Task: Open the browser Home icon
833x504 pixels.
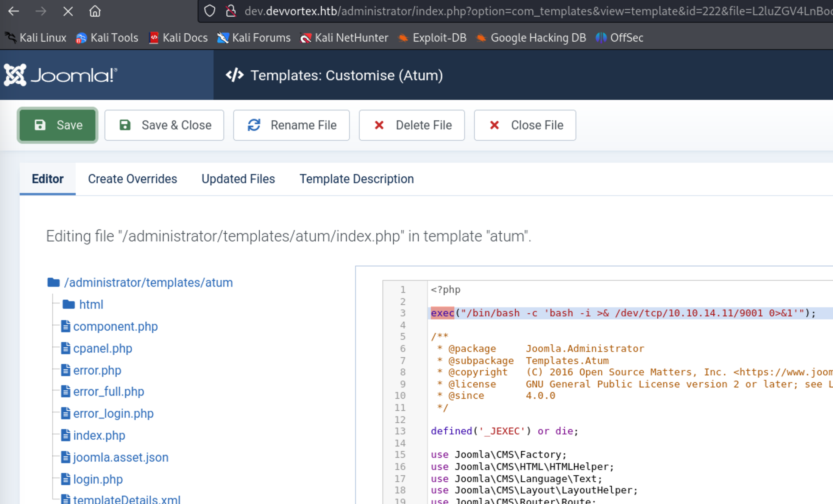Action: coord(95,11)
